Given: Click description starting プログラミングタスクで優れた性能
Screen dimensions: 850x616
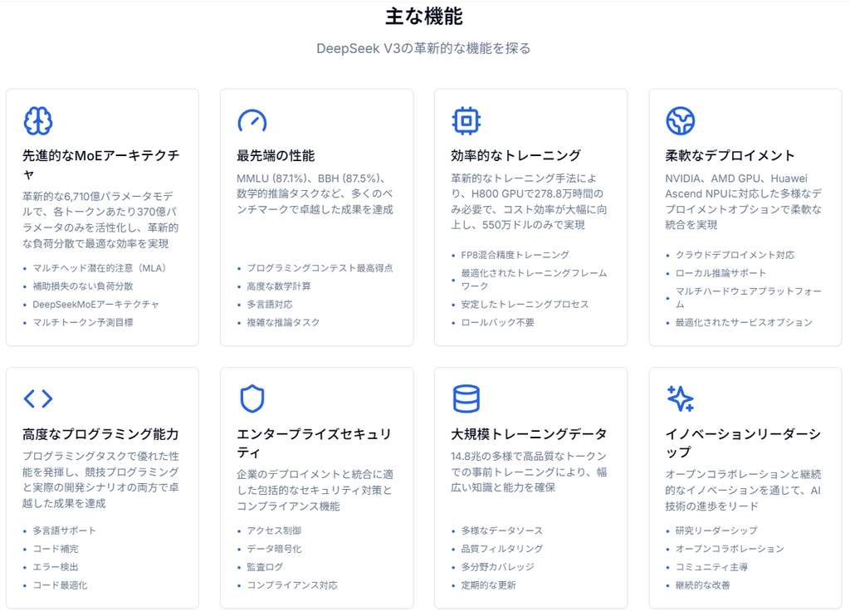Looking at the screenshot, I should [100, 479].
